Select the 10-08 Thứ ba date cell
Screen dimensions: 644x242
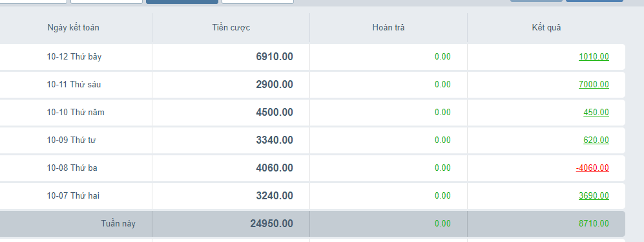pos(72,168)
